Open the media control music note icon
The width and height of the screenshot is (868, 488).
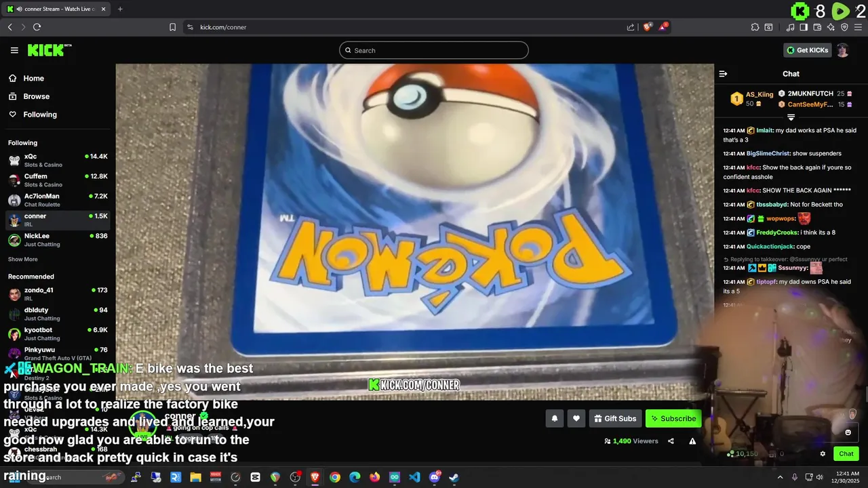790,27
